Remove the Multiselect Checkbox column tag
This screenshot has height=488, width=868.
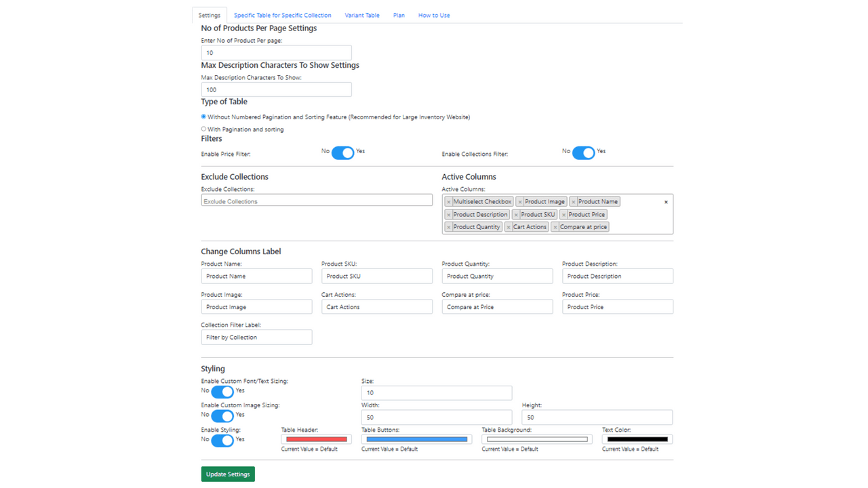pos(448,202)
